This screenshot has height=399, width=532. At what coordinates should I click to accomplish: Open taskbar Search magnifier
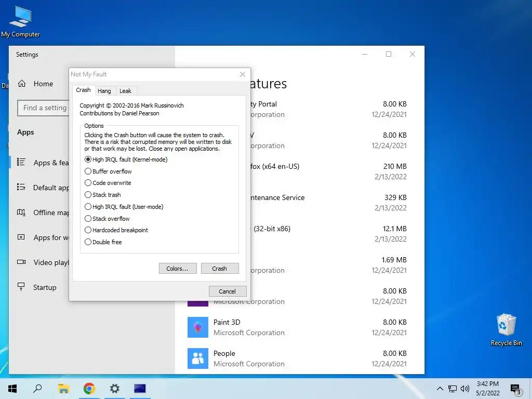[37, 389]
